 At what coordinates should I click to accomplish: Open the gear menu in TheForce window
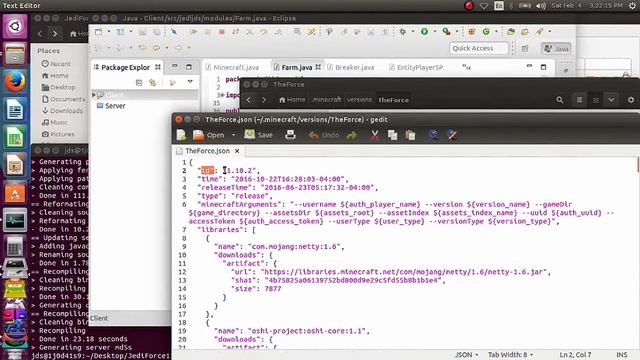631,100
